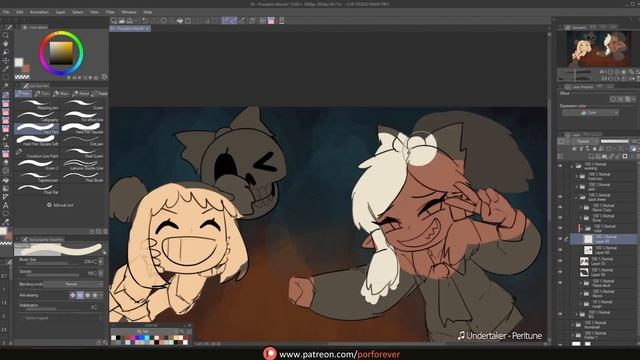Screen dimensions: 640x360
Task: Expand the Folder 1 layer folder
Action: tap(573, 335)
